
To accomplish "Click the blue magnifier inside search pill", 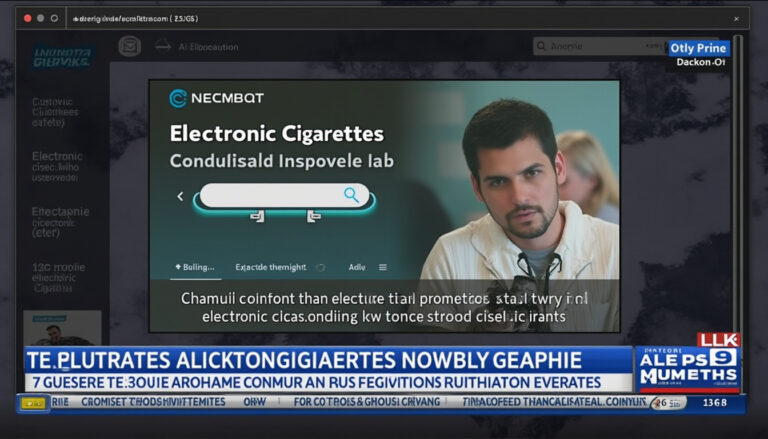I will point(351,195).
